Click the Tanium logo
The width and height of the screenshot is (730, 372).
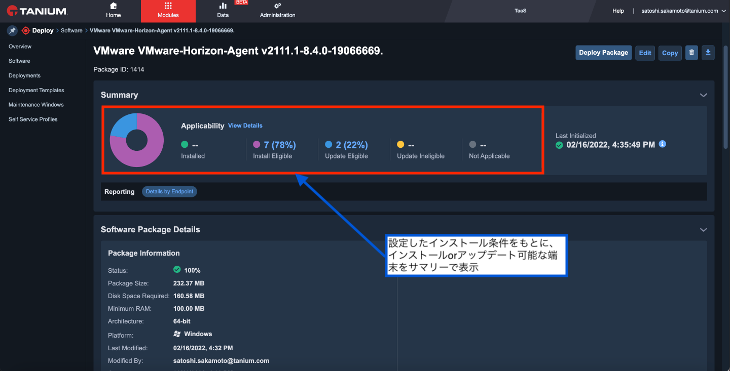click(x=37, y=11)
